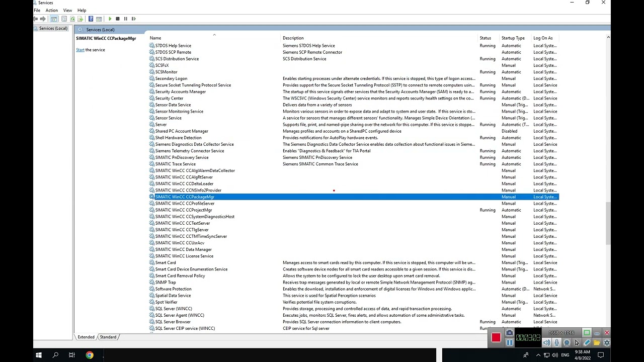Sort by the Description column header
Image resolution: width=644 pixels, height=362 pixels.
pos(380,38)
